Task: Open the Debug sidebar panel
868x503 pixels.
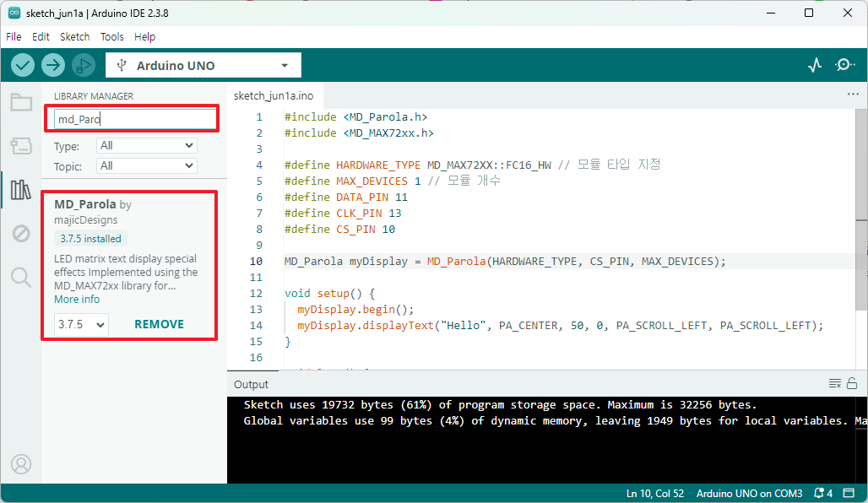Action: (x=21, y=234)
